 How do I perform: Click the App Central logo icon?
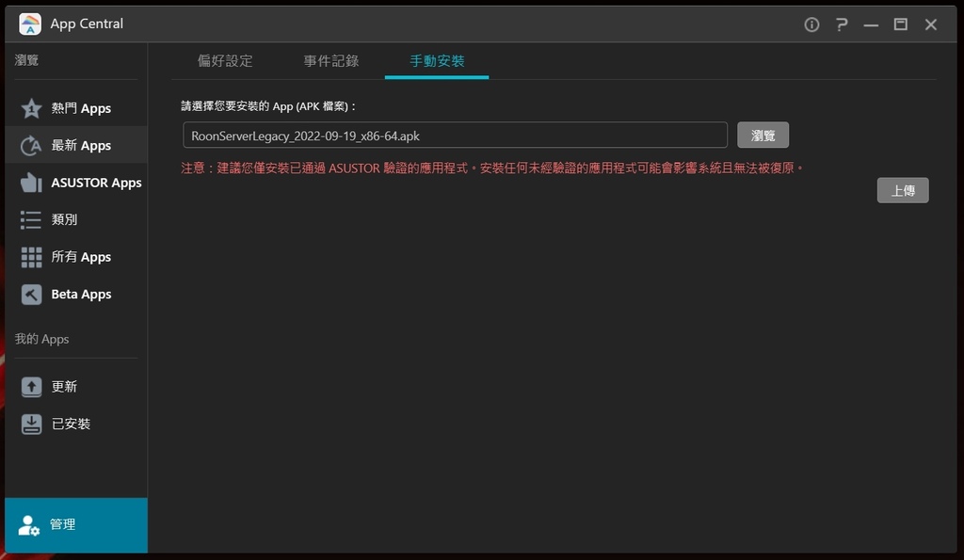(29, 24)
